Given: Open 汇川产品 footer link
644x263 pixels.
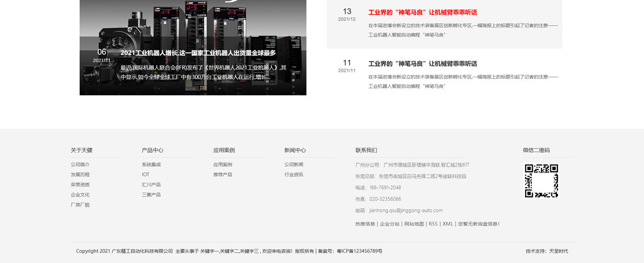Looking at the screenshot, I should 151,185.
